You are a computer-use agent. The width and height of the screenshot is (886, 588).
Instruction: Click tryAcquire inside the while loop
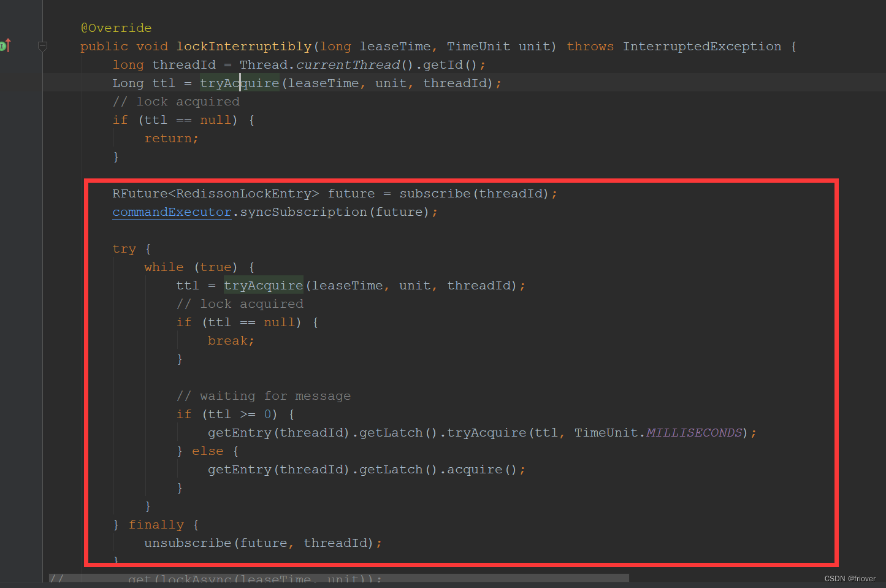point(264,285)
